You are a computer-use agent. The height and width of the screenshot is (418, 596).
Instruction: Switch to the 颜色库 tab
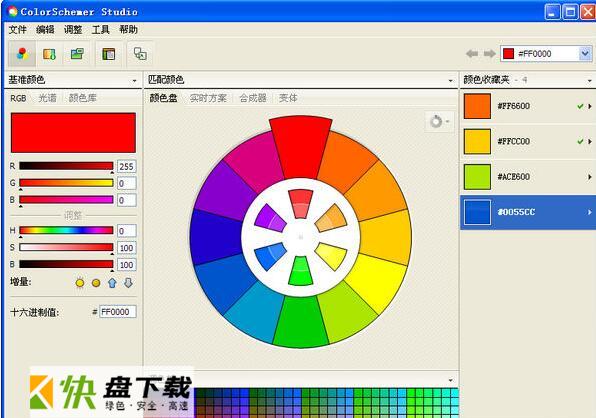point(82,98)
